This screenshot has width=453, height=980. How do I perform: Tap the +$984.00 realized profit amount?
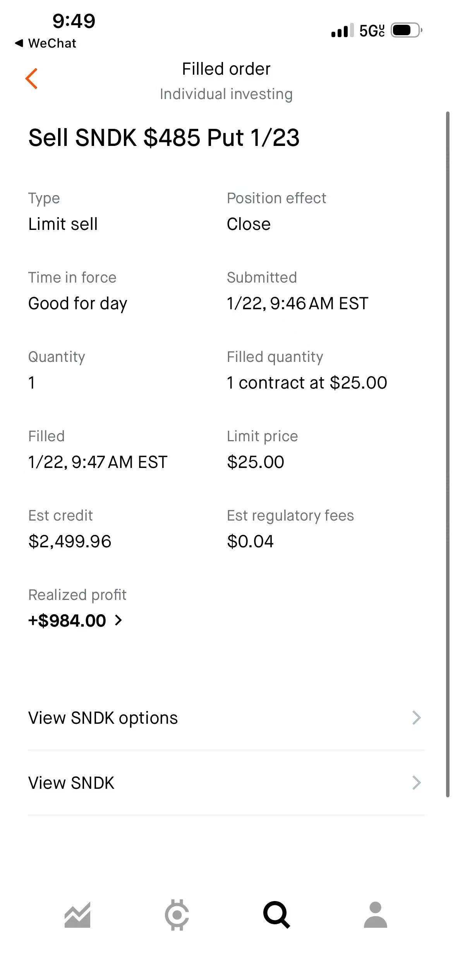click(x=67, y=620)
